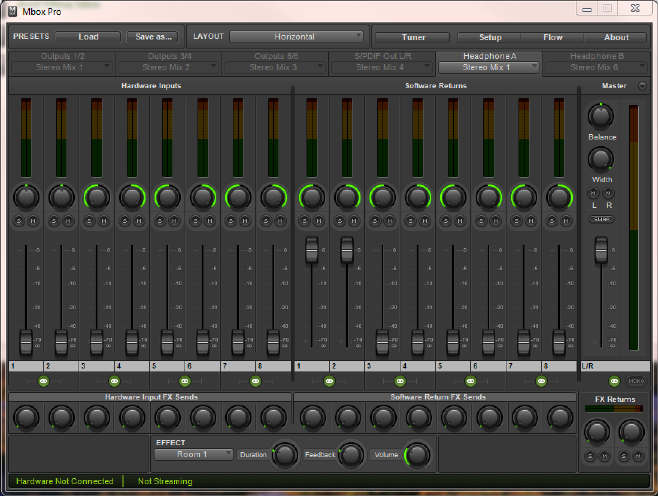This screenshot has height=496, width=658.
Task: Mute hardware input channel 1
Action: pyautogui.click(x=33, y=221)
